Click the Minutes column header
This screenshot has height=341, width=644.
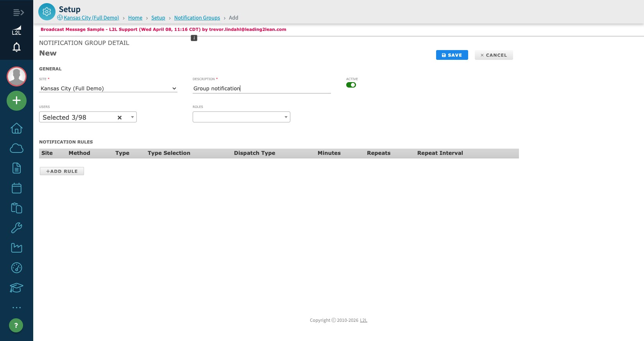click(329, 153)
